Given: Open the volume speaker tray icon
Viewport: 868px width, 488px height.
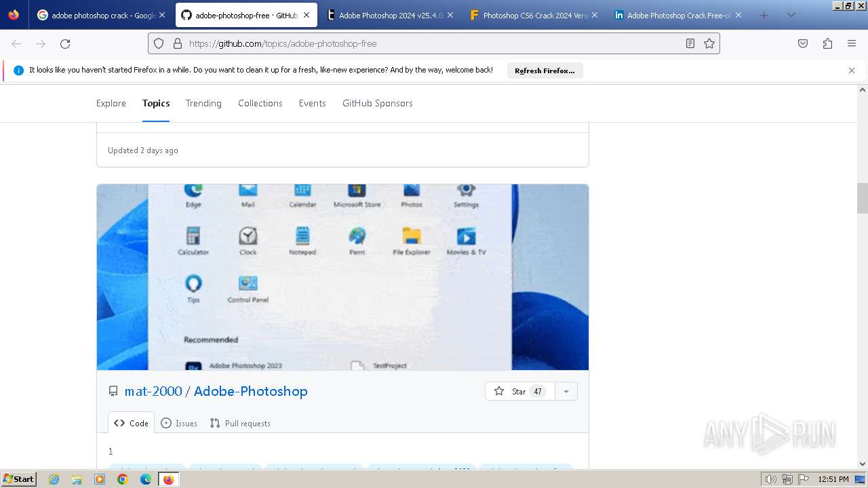Looking at the screenshot, I should (770, 479).
